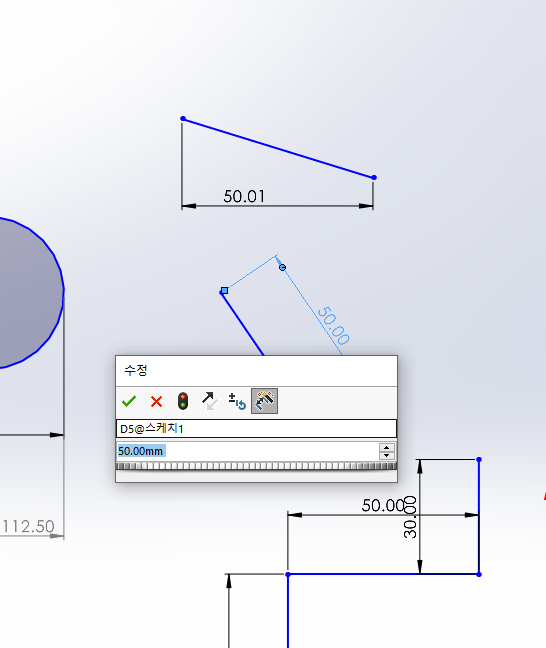Click the D5@스케치1 dimension name field

pos(256,429)
